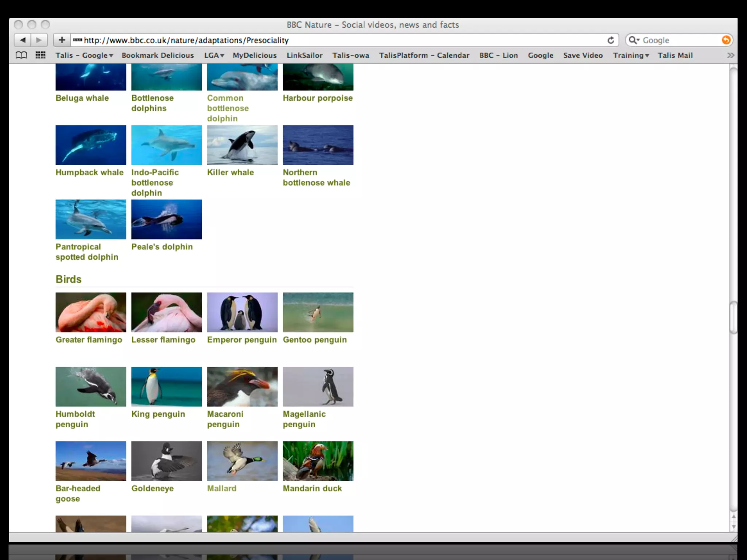Open the Training bookmark dropdown
This screenshot has width=747, height=560.
click(631, 55)
